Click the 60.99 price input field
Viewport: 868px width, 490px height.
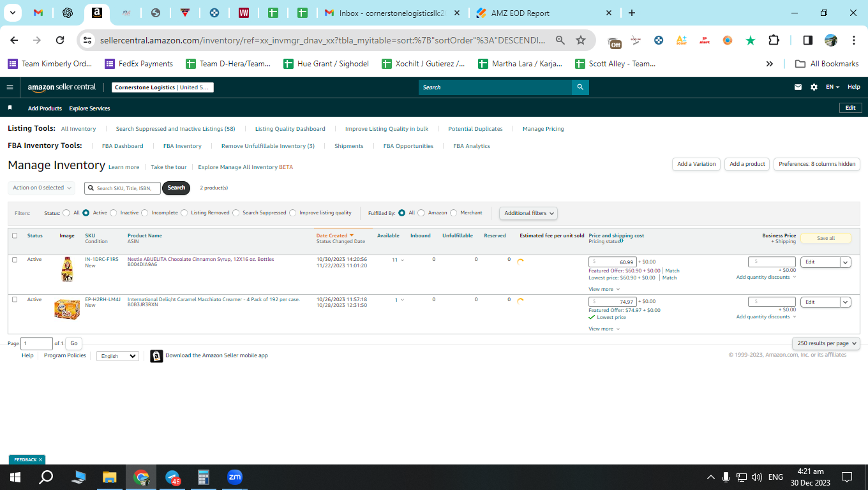612,262
